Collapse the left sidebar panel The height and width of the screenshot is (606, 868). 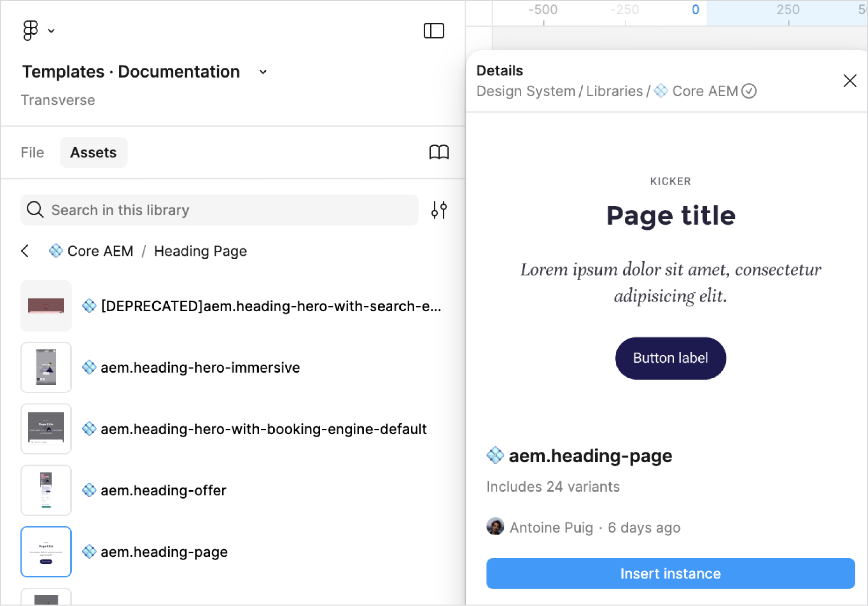click(434, 30)
